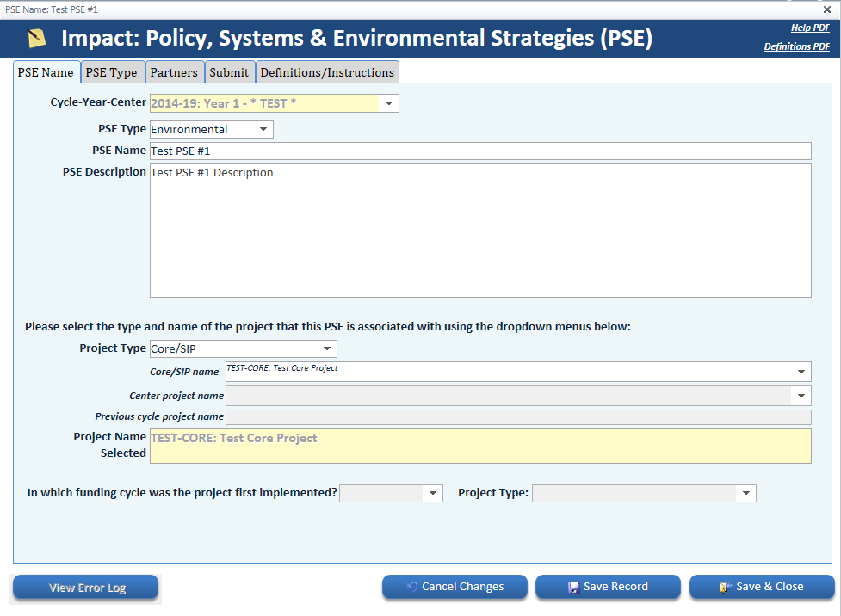Switch to the PSE Type tab
The width and height of the screenshot is (841, 616).
coord(112,72)
